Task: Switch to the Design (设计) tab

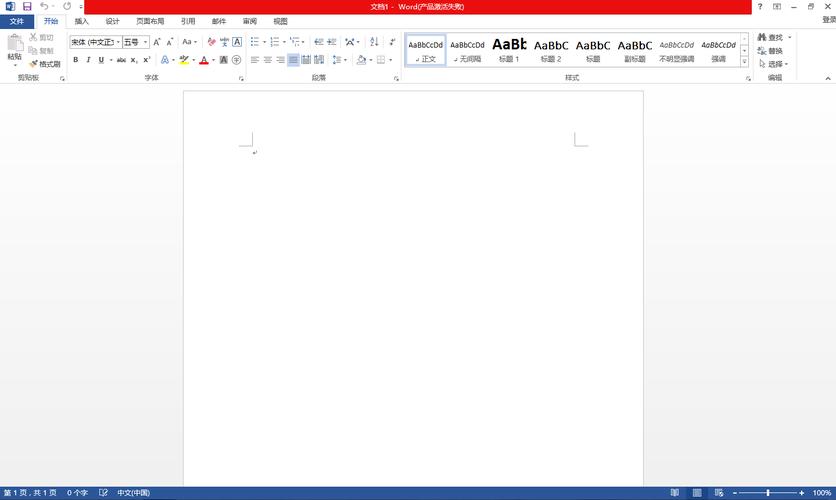Action: 112,21
